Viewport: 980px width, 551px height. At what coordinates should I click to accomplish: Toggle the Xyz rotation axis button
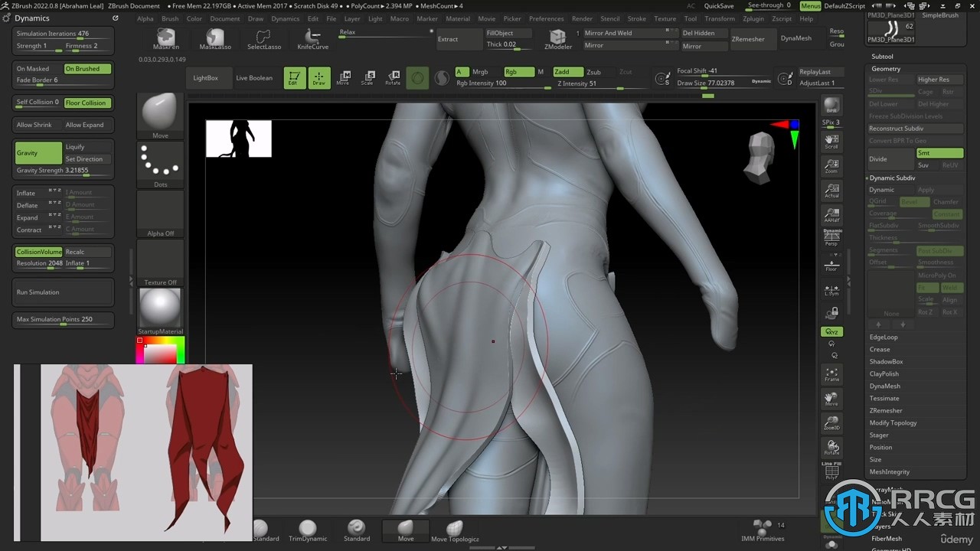831,332
